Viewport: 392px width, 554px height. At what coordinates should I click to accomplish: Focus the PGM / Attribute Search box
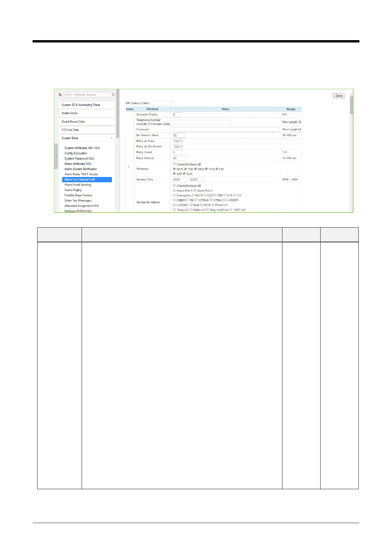(89, 95)
